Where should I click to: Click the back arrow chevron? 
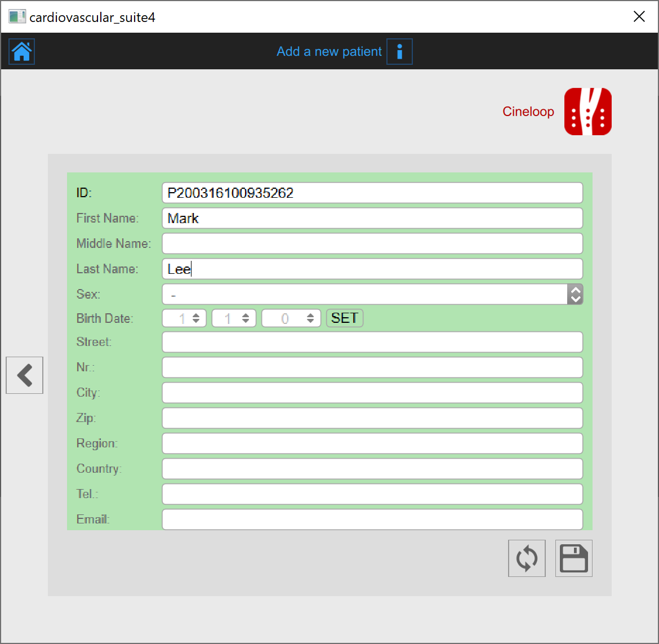25,375
